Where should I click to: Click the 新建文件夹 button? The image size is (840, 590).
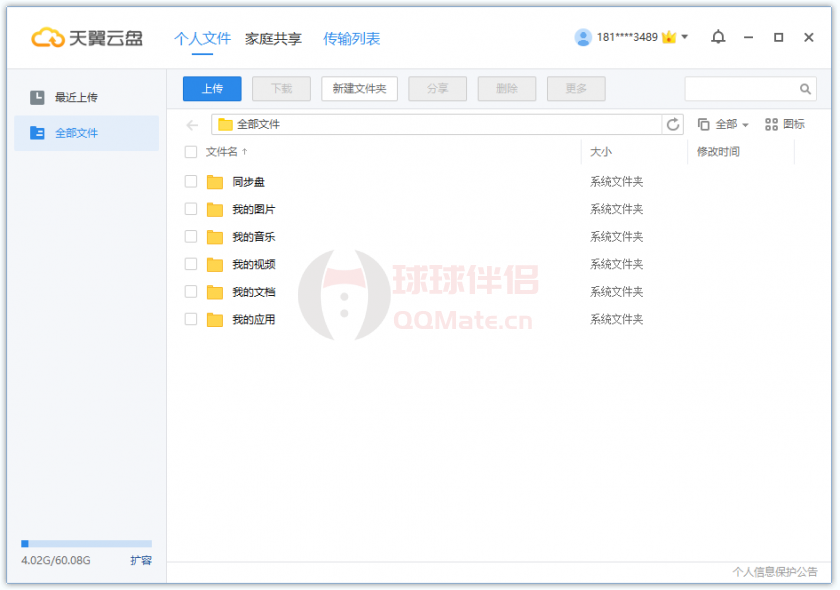pos(359,88)
